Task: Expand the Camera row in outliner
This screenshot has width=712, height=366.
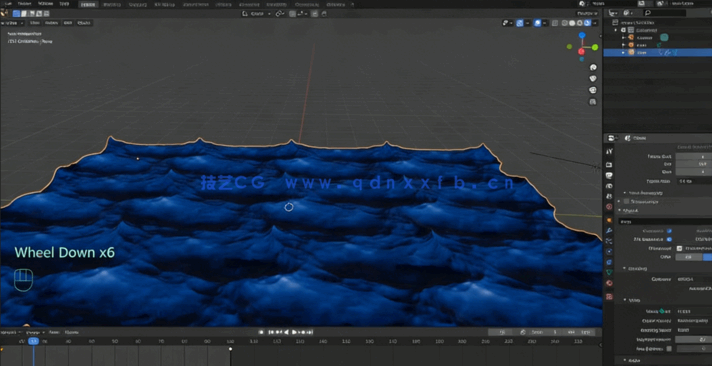Action: pyautogui.click(x=623, y=38)
